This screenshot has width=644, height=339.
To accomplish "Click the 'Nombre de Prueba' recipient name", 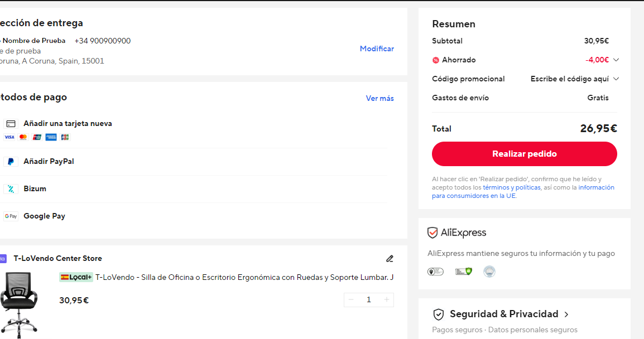I will point(33,41).
